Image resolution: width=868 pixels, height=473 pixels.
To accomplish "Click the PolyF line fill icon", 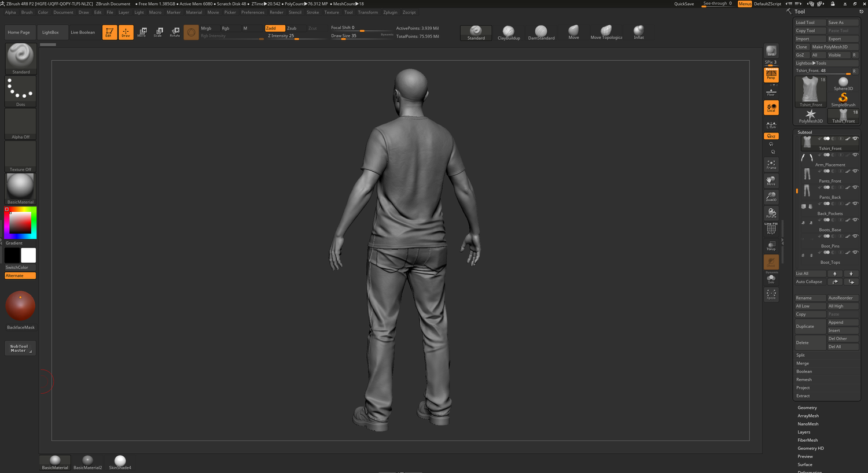I will 771,230.
